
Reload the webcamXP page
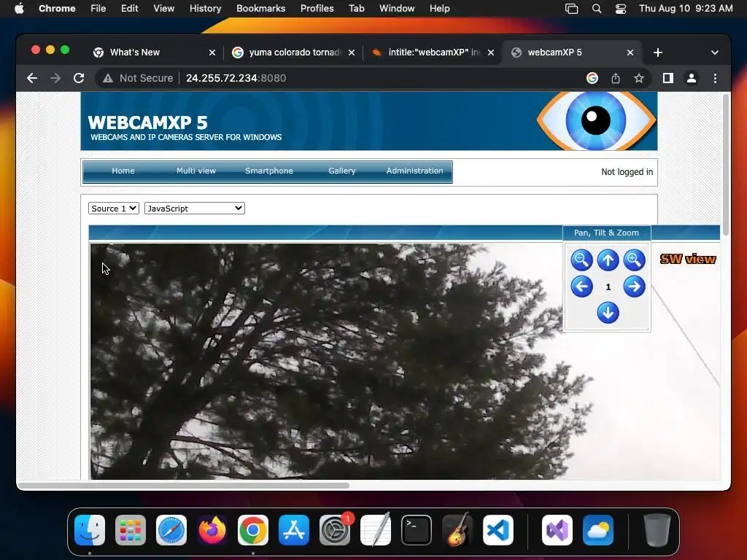pyautogui.click(x=79, y=78)
